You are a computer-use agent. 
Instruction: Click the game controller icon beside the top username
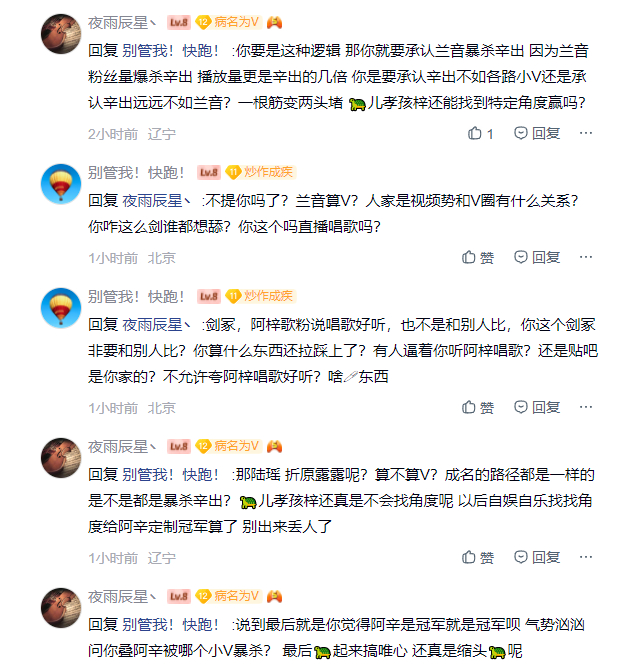click(274, 22)
